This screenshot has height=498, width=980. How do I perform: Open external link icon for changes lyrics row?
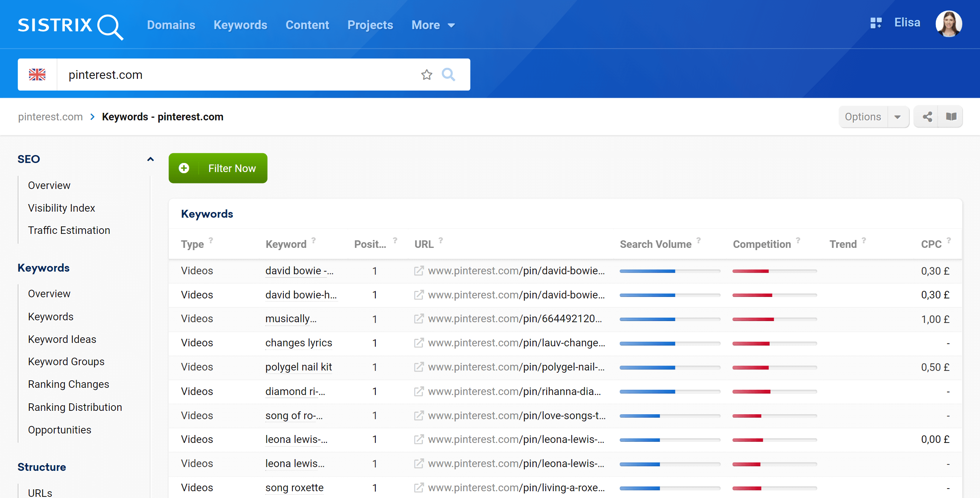[x=419, y=343]
